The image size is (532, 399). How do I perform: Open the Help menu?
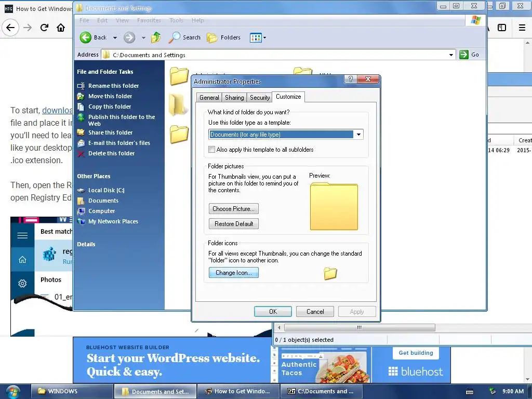[x=197, y=20]
